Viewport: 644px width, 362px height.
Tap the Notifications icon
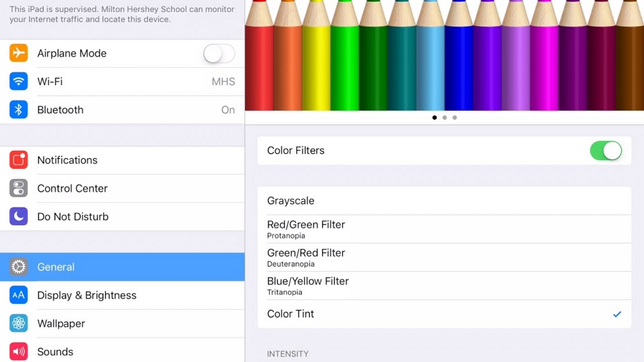[19, 160]
